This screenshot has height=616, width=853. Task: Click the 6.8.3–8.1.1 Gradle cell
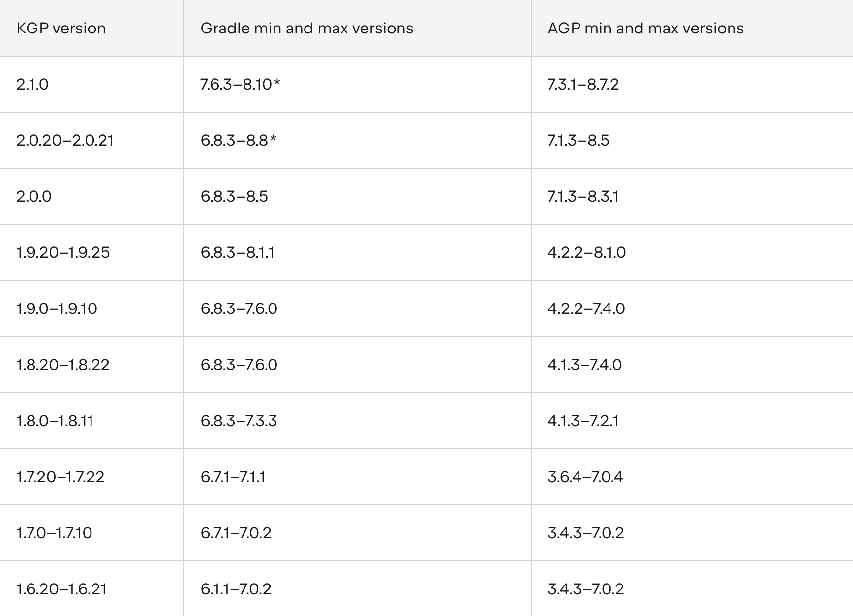click(358, 252)
